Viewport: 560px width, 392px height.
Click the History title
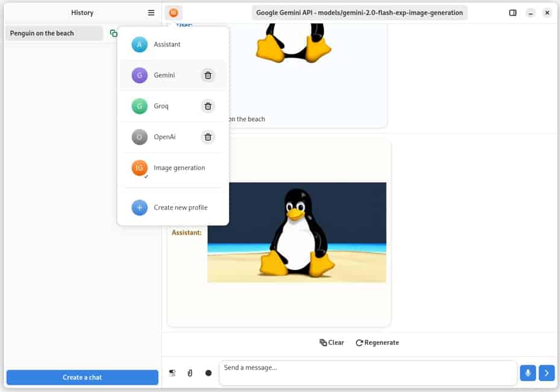pos(82,13)
